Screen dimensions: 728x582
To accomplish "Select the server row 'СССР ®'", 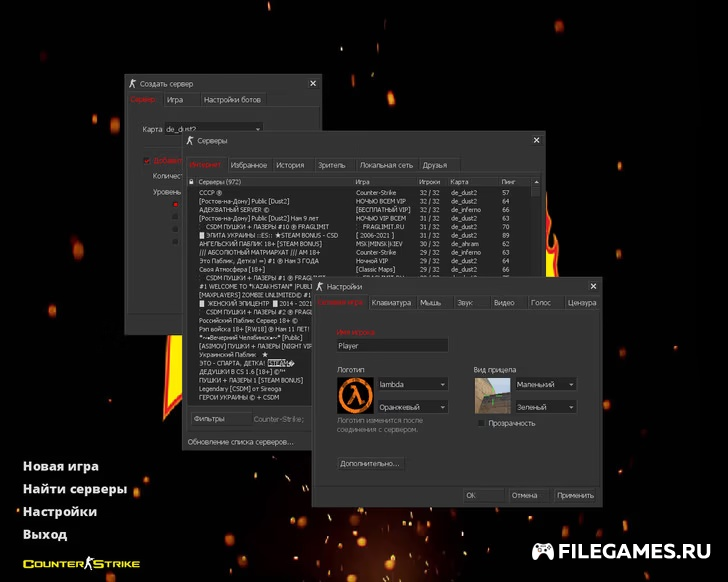I will [x=360, y=193].
